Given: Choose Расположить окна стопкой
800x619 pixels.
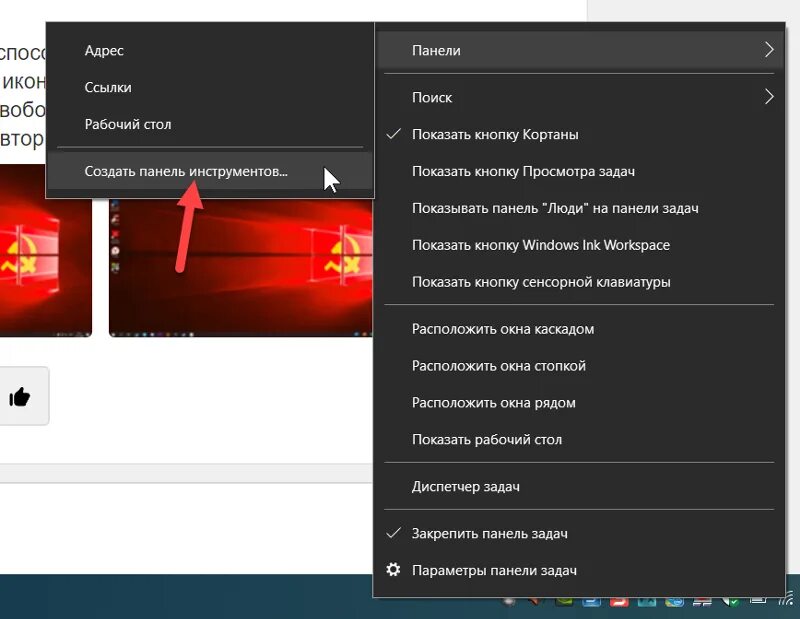Looking at the screenshot, I should (579, 366).
